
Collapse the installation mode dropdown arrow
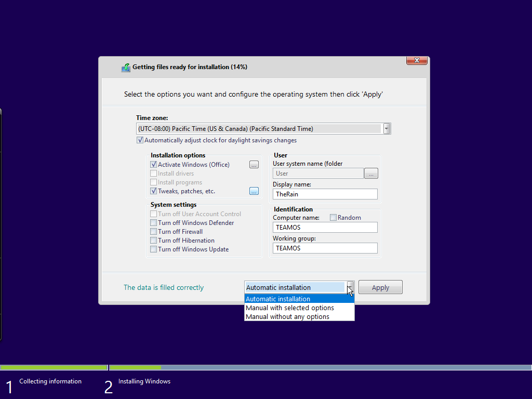[x=350, y=287]
